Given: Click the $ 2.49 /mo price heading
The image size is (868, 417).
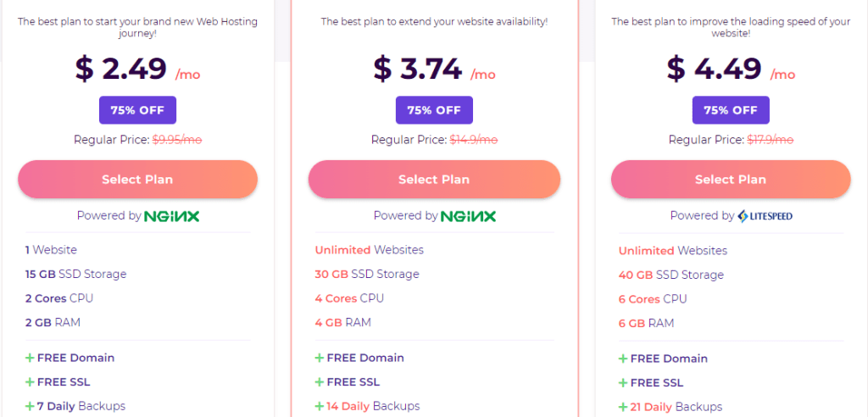Looking at the screenshot, I should point(137,69).
